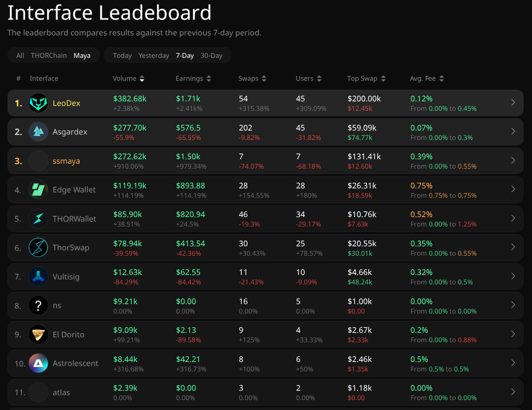
Task: Click the El Dorito interface name
Action: [x=68, y=335]
